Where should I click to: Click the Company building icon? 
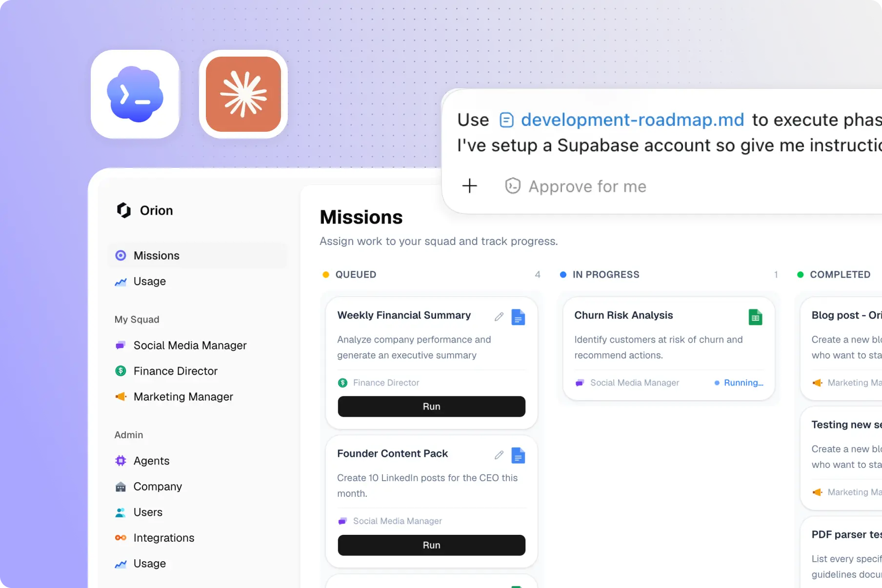pos(120,487)
